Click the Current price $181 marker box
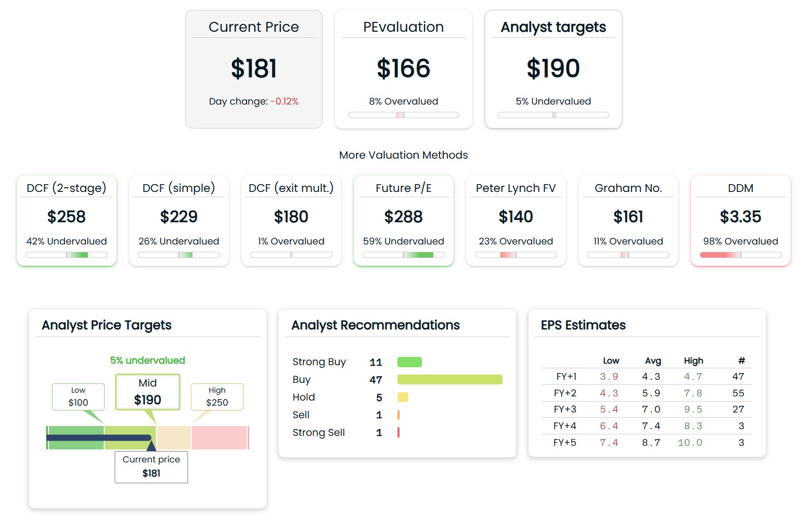 (151, 467)
